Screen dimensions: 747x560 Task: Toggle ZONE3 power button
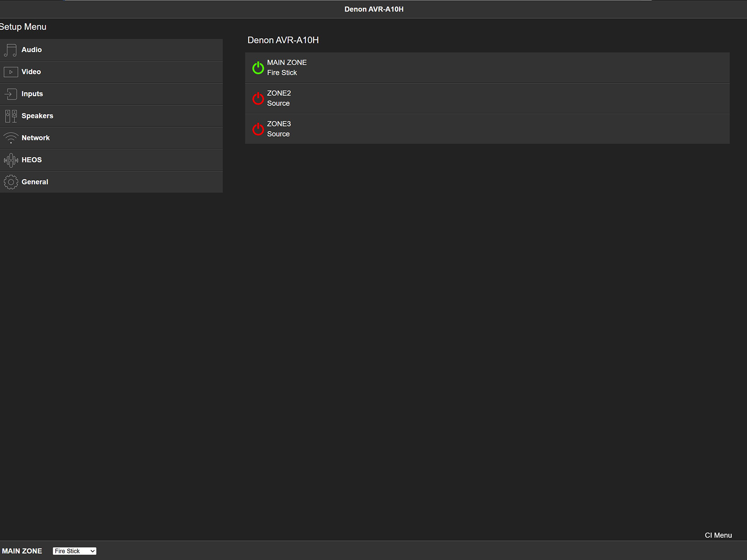258,129
